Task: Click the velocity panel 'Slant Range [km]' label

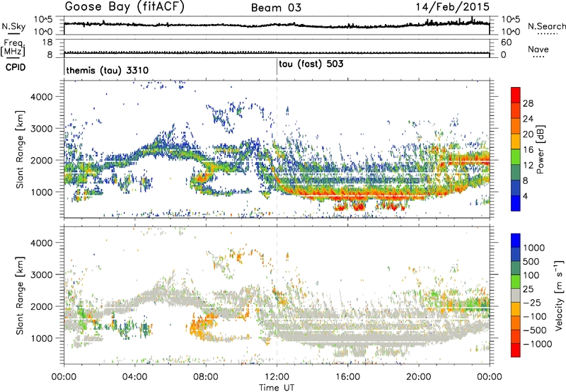Action: (x=20, y=296)
